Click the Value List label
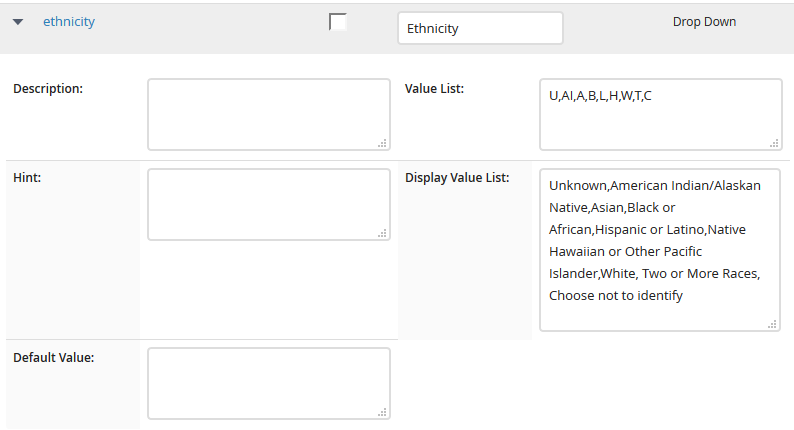 [x=434, y=89]
